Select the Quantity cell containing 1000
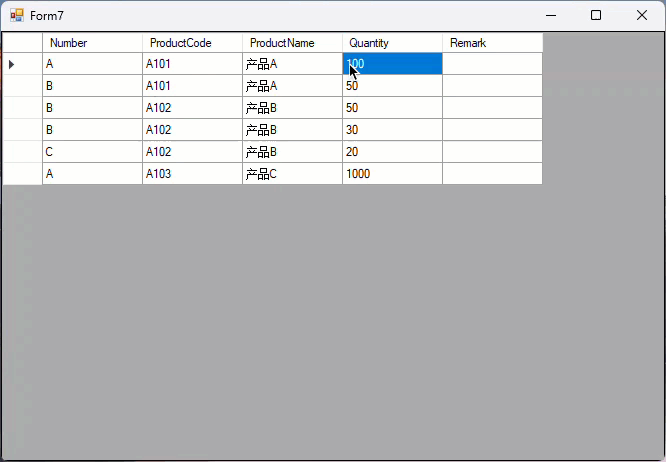 pos(392,174)
